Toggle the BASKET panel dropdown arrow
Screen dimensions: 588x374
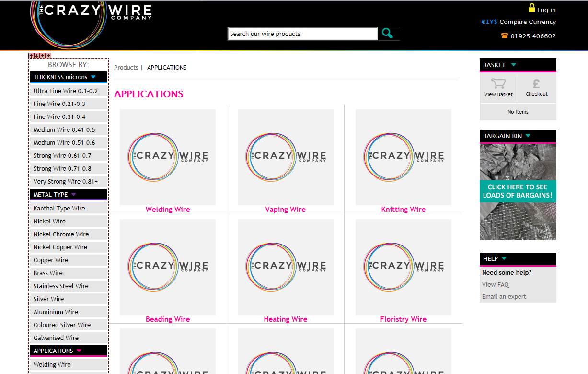[x=513, y=65]
